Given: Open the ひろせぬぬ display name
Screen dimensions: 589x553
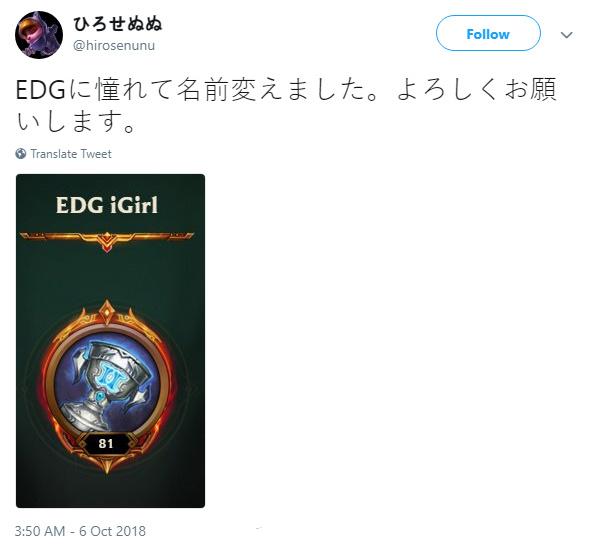Looking at the screenshot, I should point(118,24).
